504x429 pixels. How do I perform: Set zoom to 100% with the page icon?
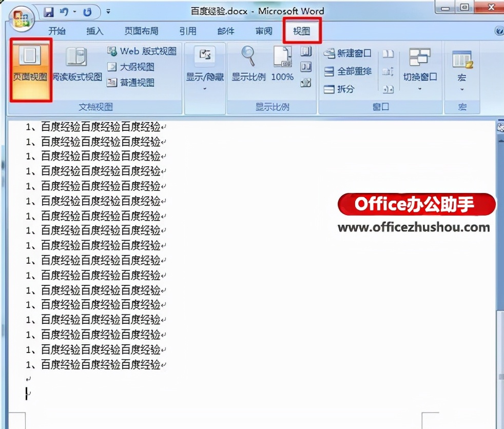coord(282,64)
